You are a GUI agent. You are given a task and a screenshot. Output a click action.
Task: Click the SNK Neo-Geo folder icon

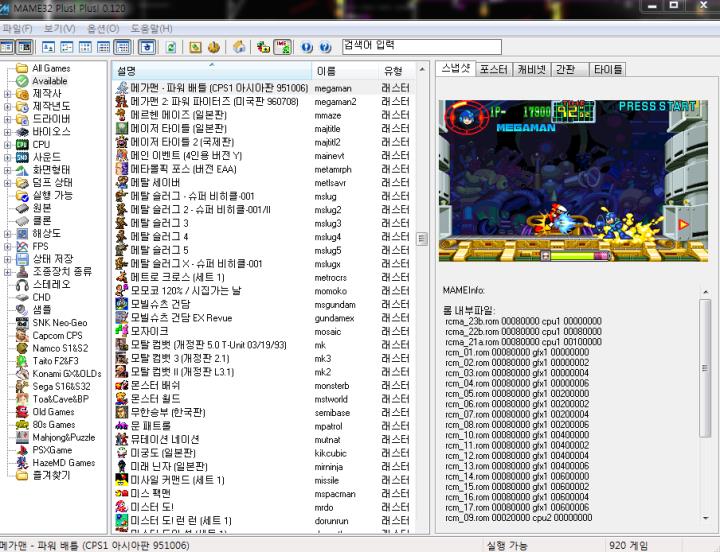pyautogui.click(x=22, y=322)
